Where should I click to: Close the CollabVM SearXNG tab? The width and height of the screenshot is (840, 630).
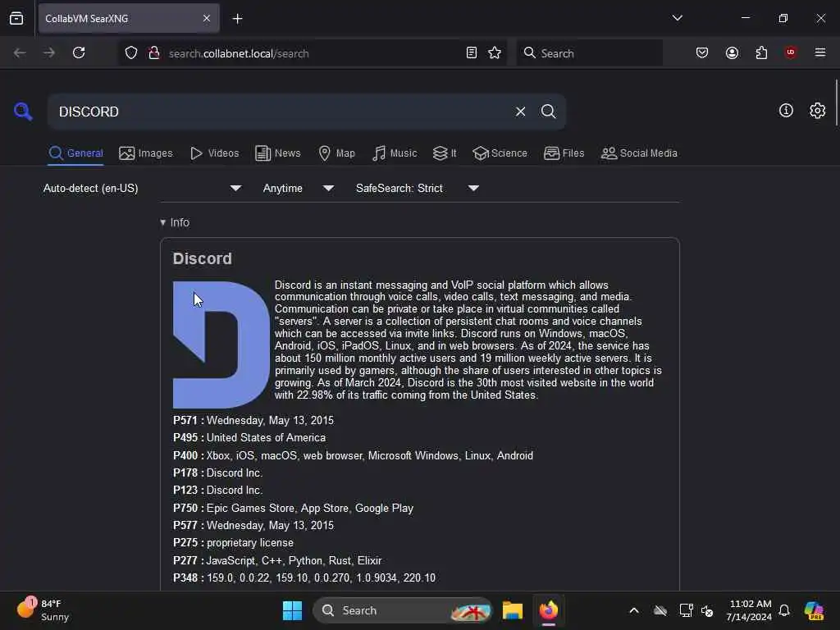coord(207,18)
